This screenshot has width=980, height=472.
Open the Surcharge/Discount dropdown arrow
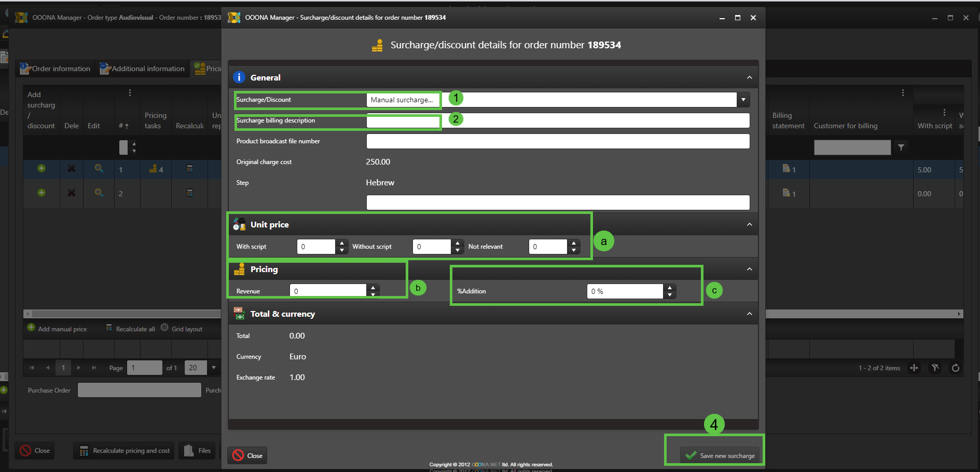(743, 100)
